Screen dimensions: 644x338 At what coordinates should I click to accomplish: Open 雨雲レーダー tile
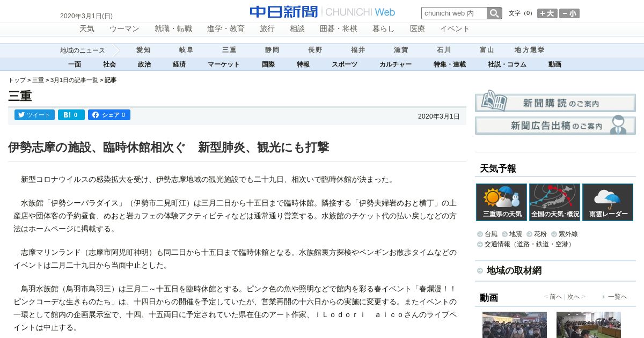608,202
